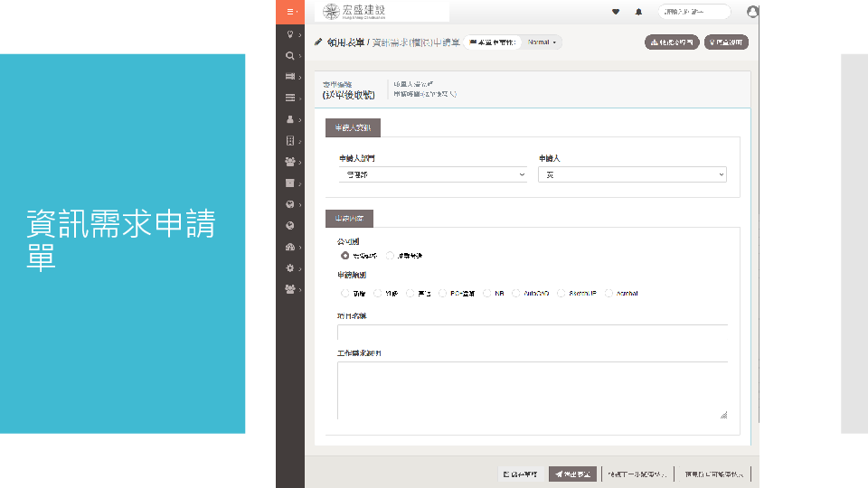Select the NB application type radio
868x488 pixels.
(487, 294)
